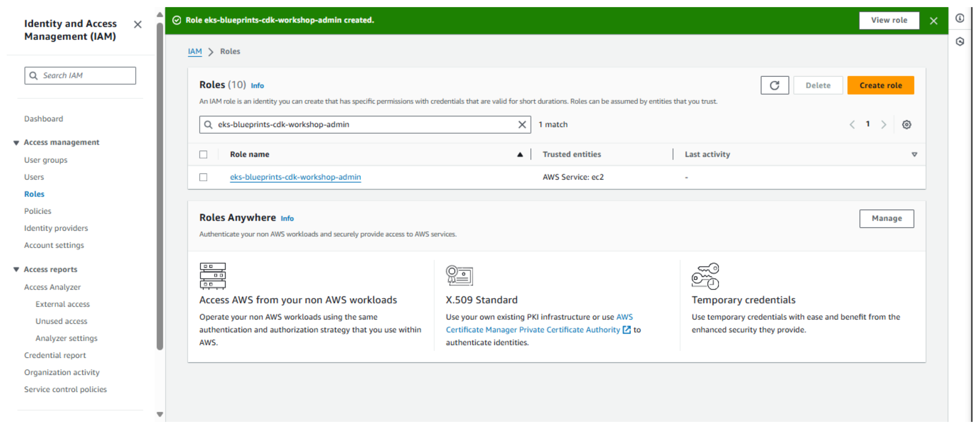The height and width of the screenshot is (429, 980).
Task: Open Identity providers page
Action: pos(56,228)
